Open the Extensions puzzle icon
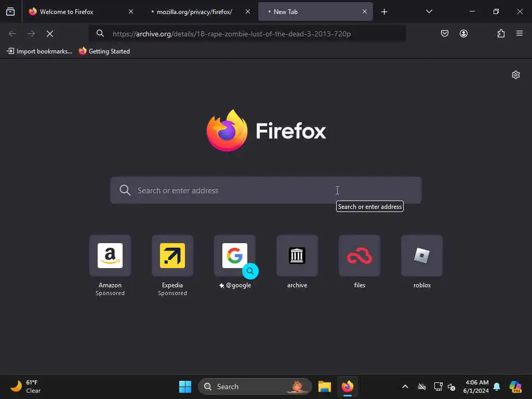 [501, 33]
